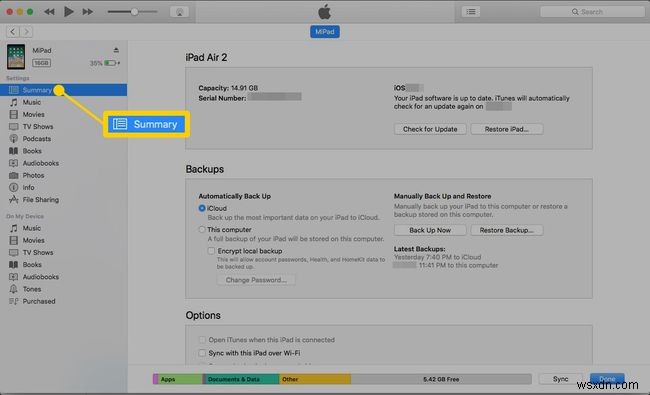Click the Restore Backup button
The height and width of the screenshot is (395, 650).
507,230
